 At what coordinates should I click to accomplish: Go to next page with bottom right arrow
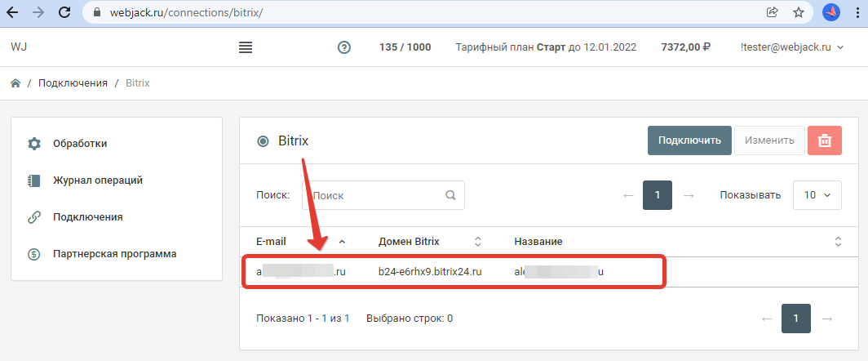point(827,319)
